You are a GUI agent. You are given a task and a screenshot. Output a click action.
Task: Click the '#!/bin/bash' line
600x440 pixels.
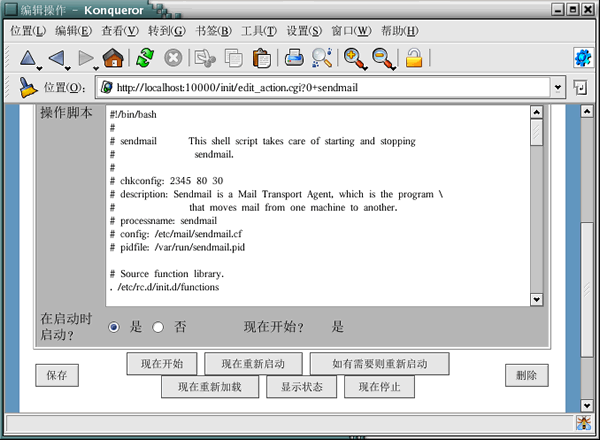tap(133, 114)
